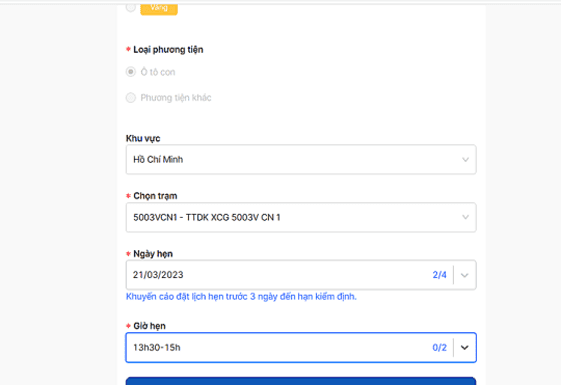Screen dimensions: 561x385
Task: Click the Ô tô con option label
Action: click(158, 72)
